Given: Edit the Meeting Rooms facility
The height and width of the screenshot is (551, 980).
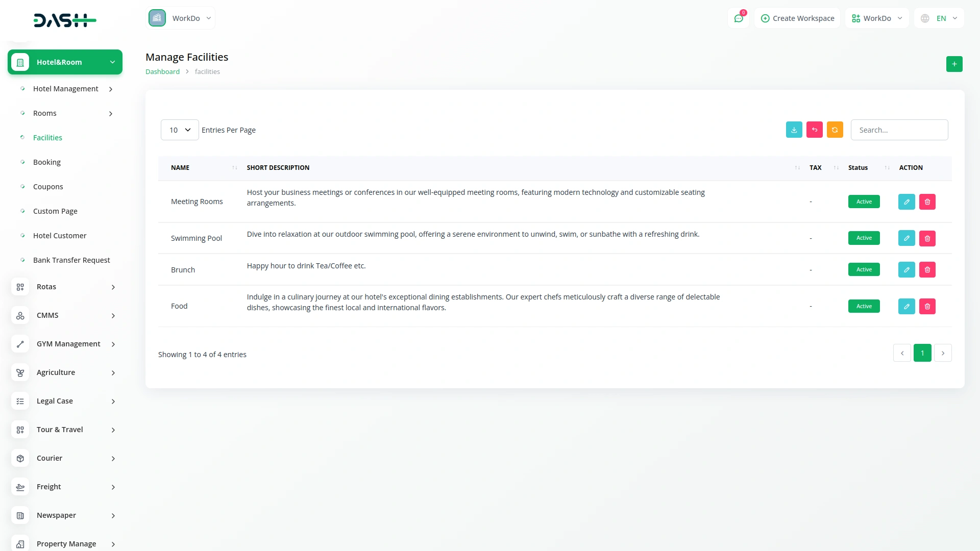Looking at the screenshot, I should (906, 202).
